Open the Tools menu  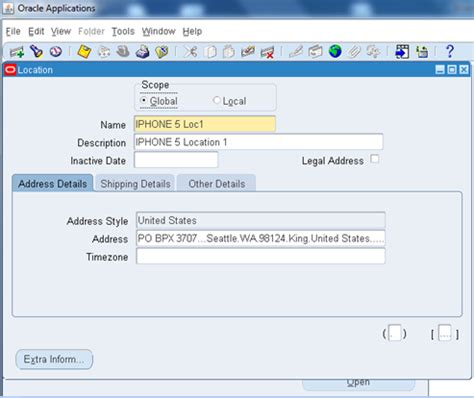(x=123, y=32)
